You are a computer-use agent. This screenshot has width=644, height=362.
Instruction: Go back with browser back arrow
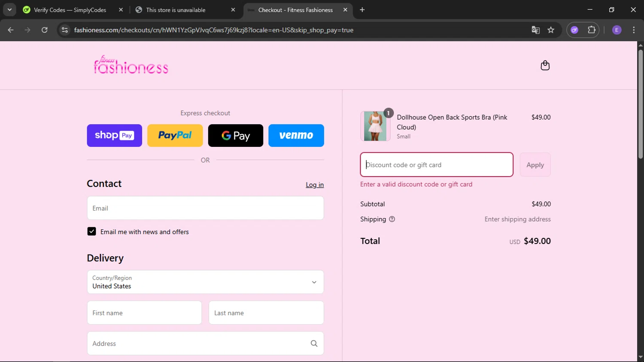pos(11,30)
